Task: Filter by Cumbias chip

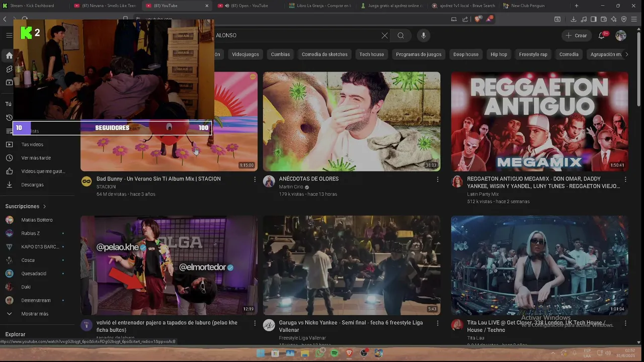Action: (280, 54)
